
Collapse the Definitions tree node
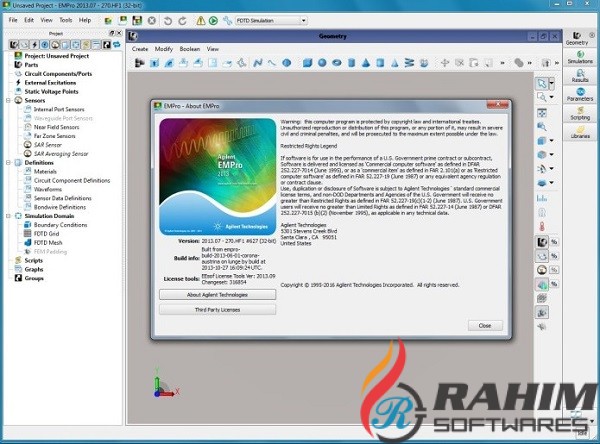pos(8,163)
